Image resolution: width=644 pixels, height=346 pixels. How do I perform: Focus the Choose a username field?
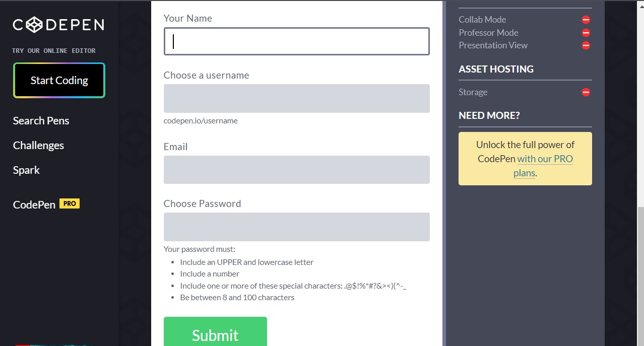(x=296, y=98)
